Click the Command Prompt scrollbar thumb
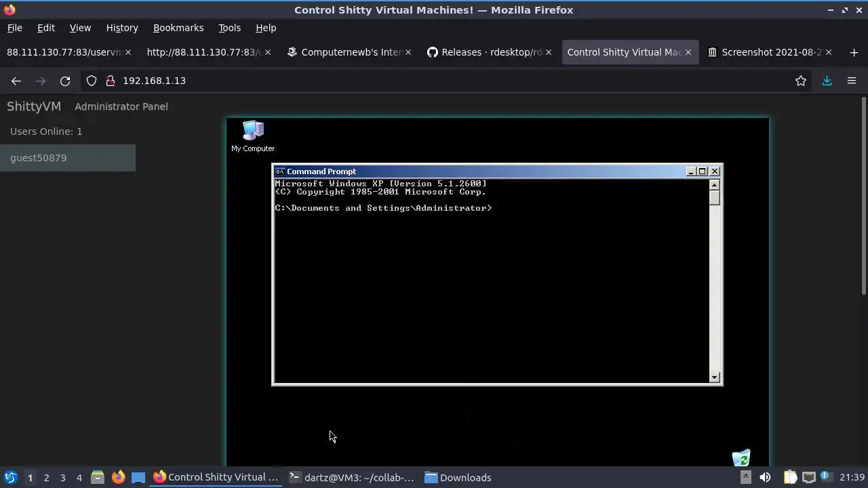868x488 pixels. [715, 198]
